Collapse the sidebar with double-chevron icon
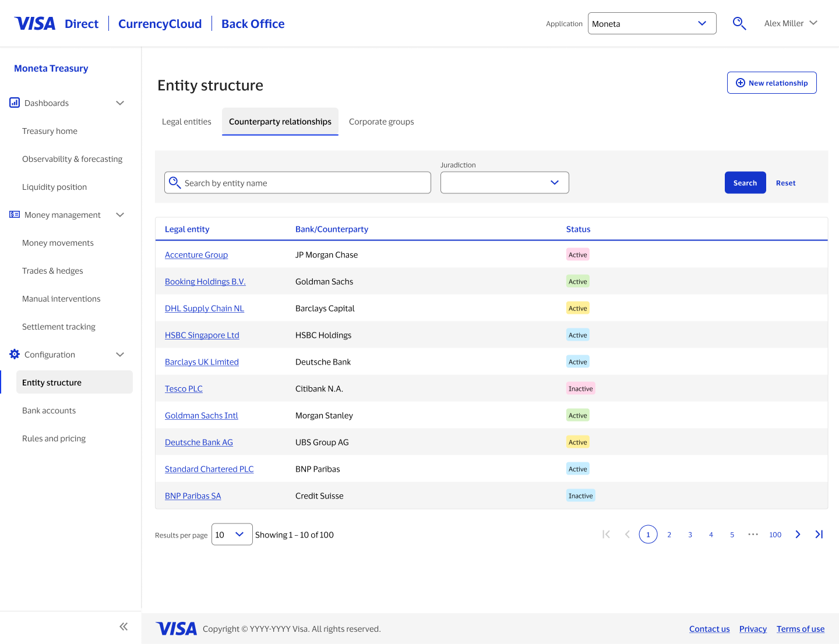839x644 pixels. point(124,627)
